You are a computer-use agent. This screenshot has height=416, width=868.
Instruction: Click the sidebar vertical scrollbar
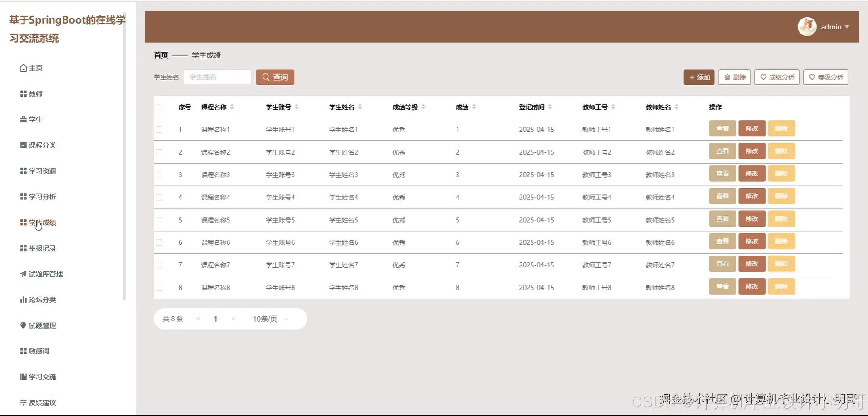124,156
